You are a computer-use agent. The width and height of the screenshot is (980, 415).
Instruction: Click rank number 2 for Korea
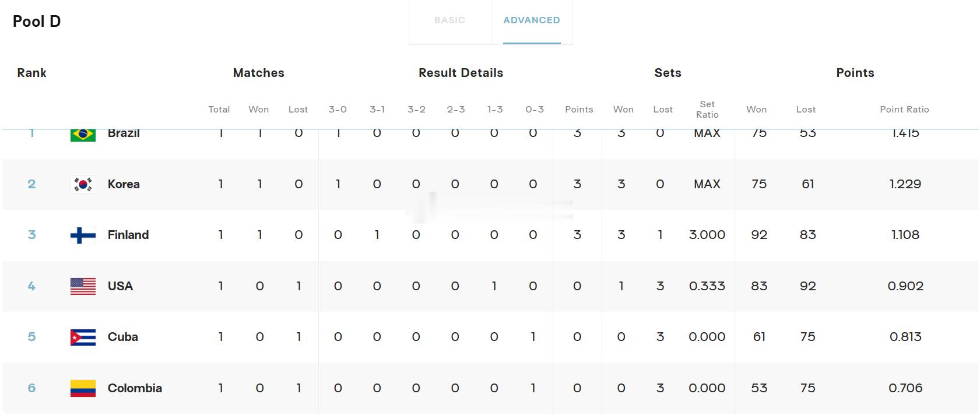pos(31,184)
